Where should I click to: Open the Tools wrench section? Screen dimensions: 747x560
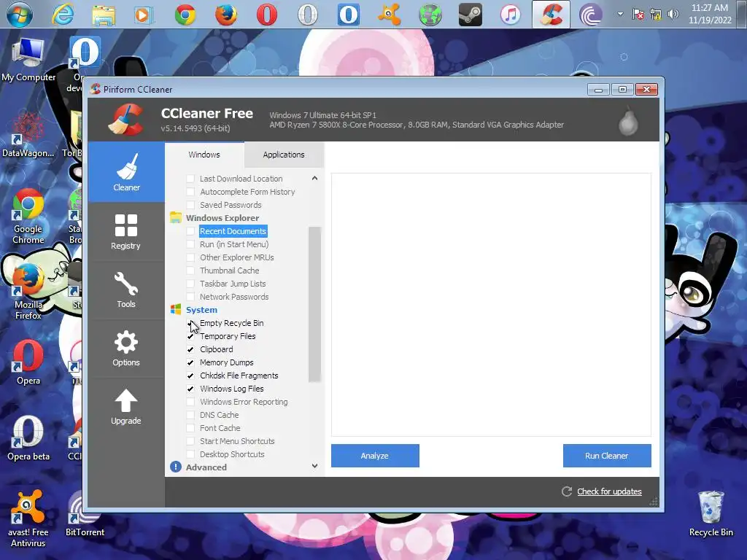[125, 289]
